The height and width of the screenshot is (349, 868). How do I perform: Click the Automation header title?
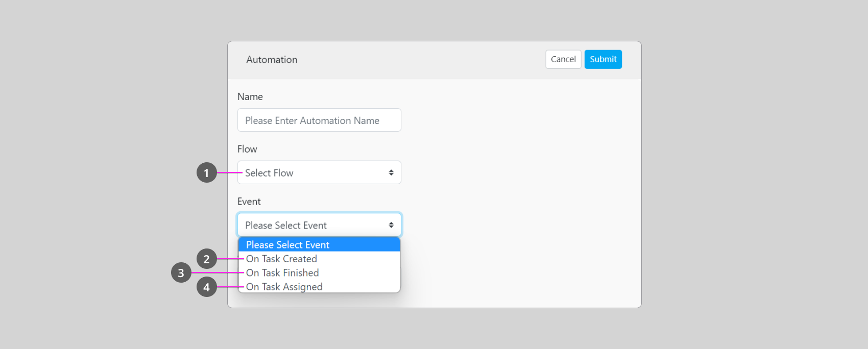[x=272, y=60]
